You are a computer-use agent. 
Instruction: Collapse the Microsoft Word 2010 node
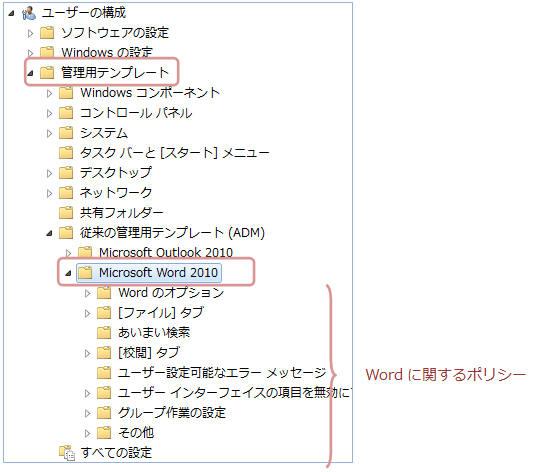69,273
